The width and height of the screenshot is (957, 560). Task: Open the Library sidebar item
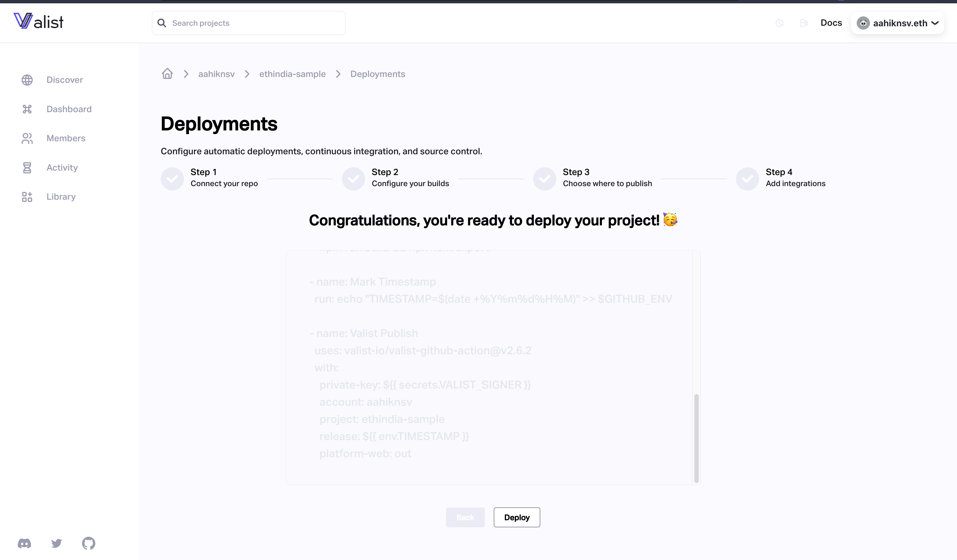(x=61, y=197)
